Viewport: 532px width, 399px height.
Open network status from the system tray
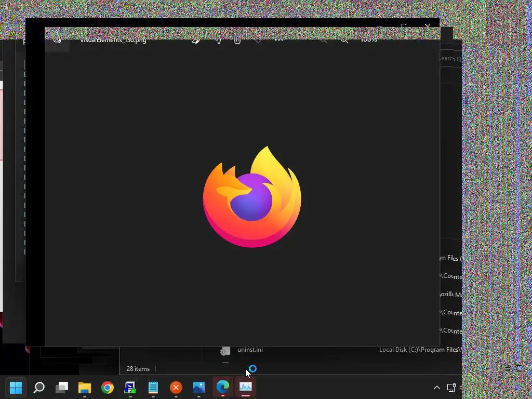click(x=451, y=388)
